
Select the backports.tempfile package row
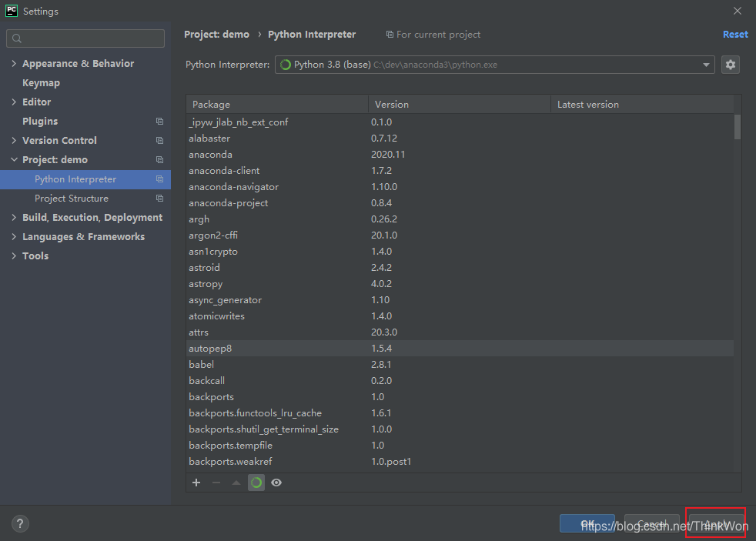click(460, 445)
